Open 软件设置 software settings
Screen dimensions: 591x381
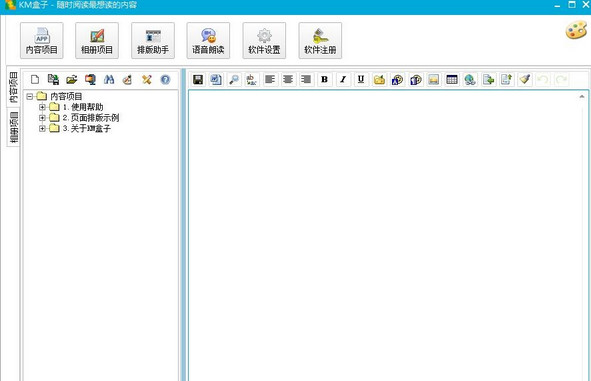(264, 40)
